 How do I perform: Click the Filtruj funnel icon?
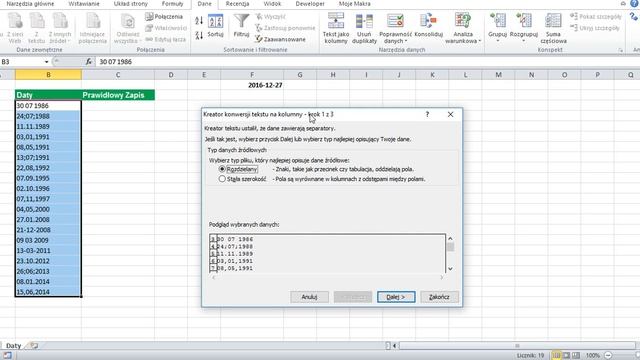coord(241,21)
